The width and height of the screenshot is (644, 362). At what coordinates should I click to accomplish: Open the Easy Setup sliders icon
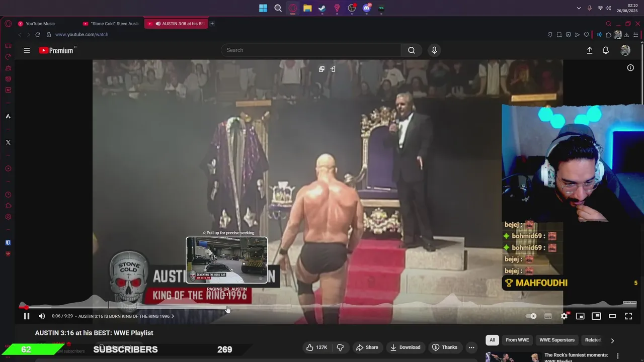(x=636, y=35)
